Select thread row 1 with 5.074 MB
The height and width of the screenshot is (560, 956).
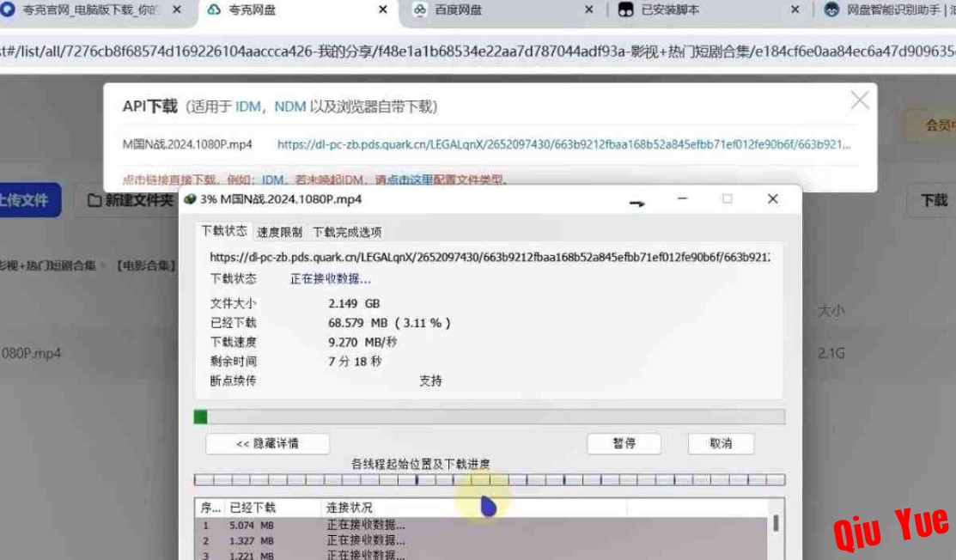[x=482, y=526]
